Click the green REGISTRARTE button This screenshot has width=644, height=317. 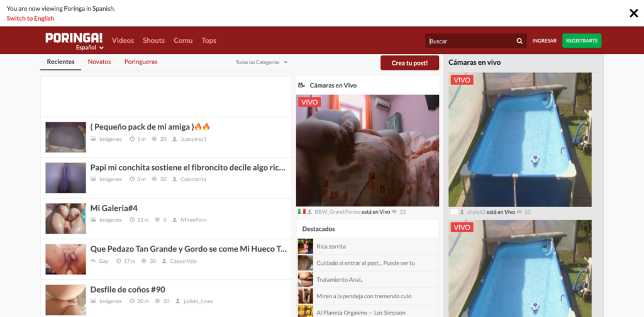(x=582, y=41)
